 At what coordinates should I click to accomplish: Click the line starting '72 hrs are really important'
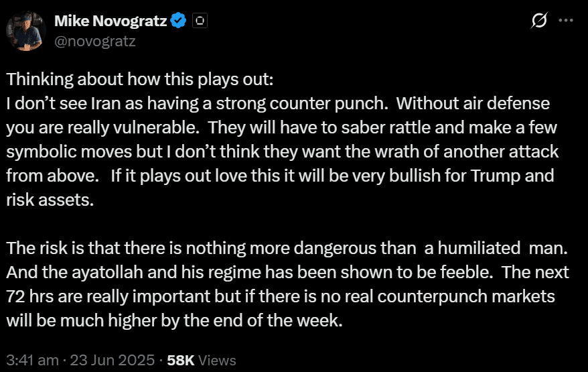click(x=281, y=296)
